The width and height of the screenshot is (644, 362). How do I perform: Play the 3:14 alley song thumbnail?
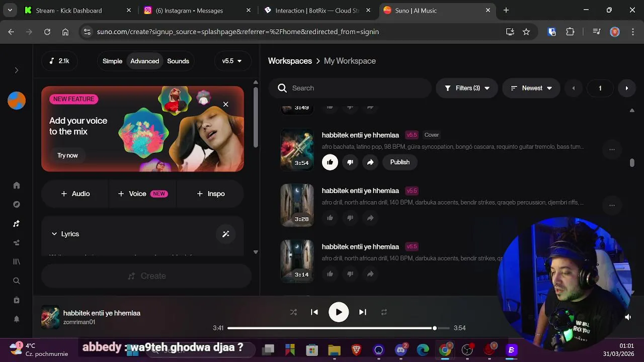[x=297, y=261]
